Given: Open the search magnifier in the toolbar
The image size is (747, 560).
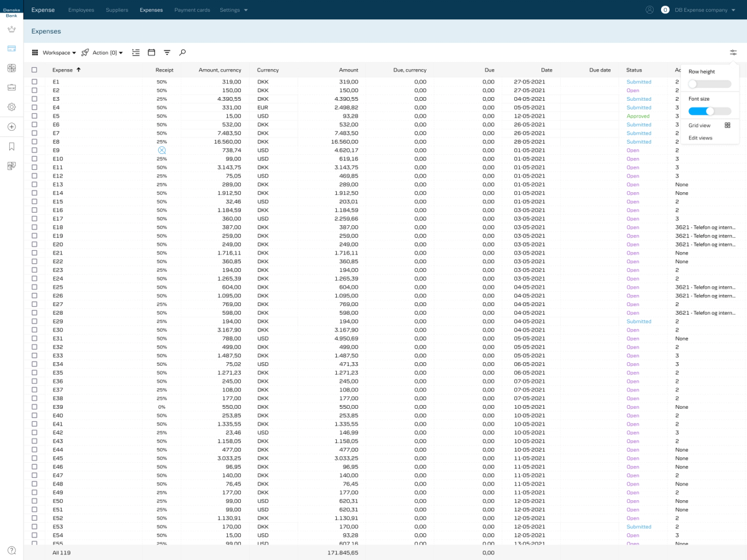Looking at the screenshot, I should [x=182, y=53].
